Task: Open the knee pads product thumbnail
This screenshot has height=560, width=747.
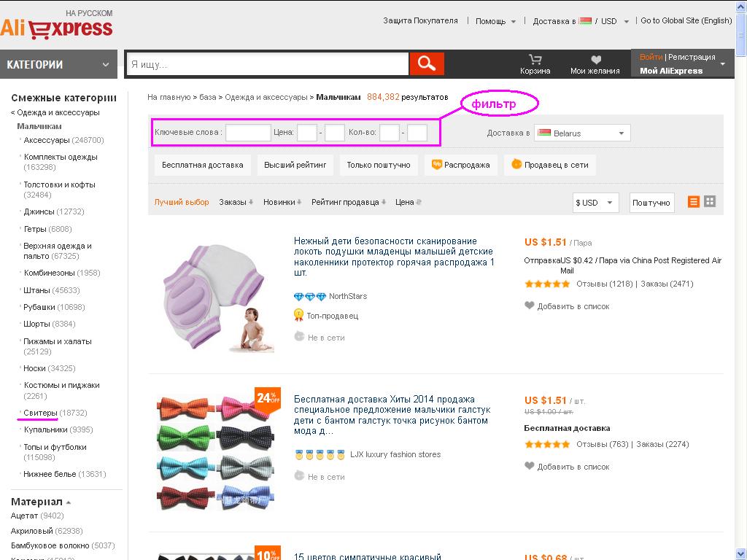Action: (x=216, y=297)
